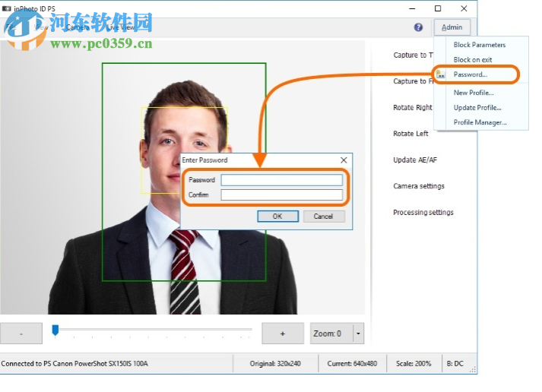Minimize the inPhoto ID PS window

[x=412, y=8]
